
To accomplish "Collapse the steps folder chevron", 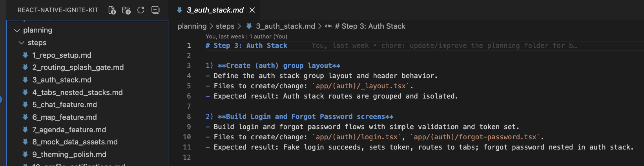I will click(x=22, y=43).
